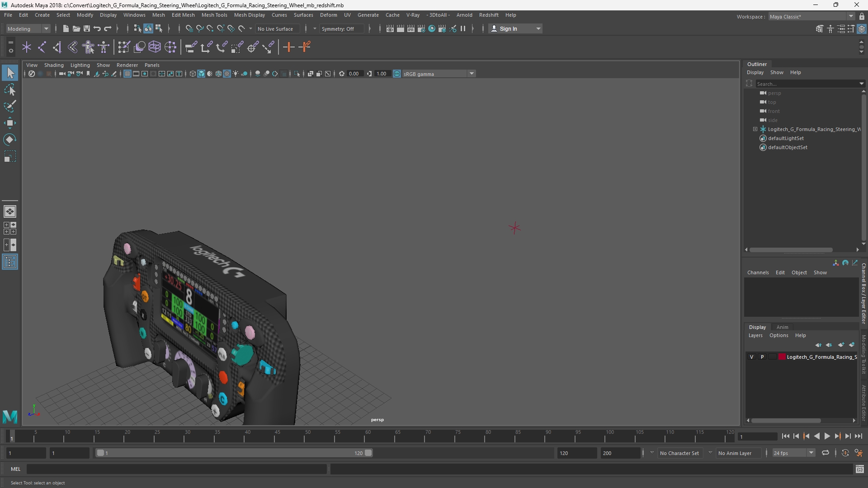Go to the start of the playback range
868x488 pixels.
tap(785, 436)
